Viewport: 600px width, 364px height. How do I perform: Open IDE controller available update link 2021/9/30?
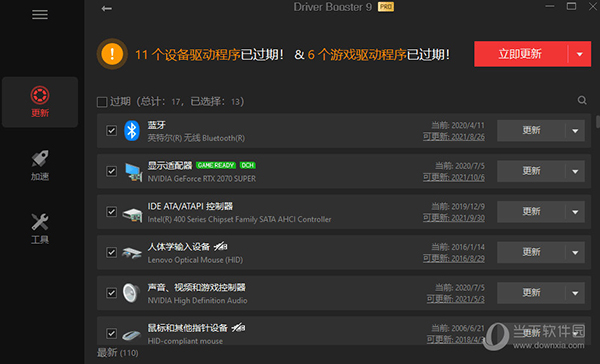454,218
